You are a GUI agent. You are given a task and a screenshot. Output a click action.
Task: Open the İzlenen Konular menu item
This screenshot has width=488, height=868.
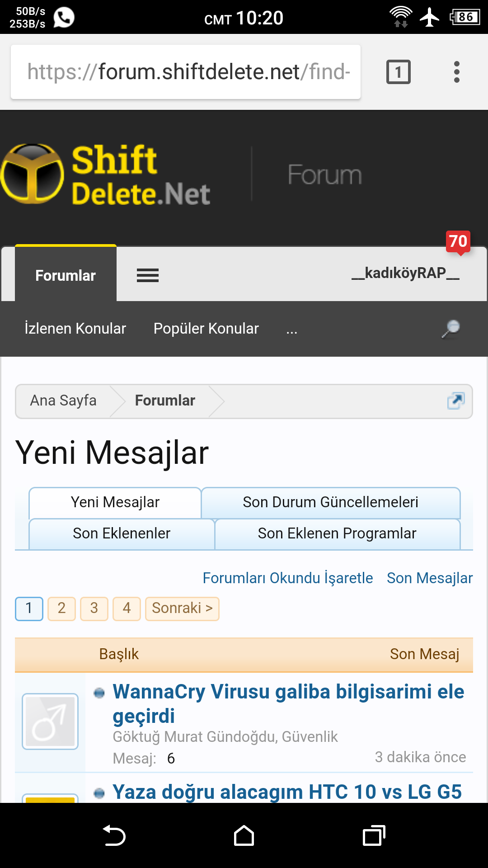click(x=75, y=329)
